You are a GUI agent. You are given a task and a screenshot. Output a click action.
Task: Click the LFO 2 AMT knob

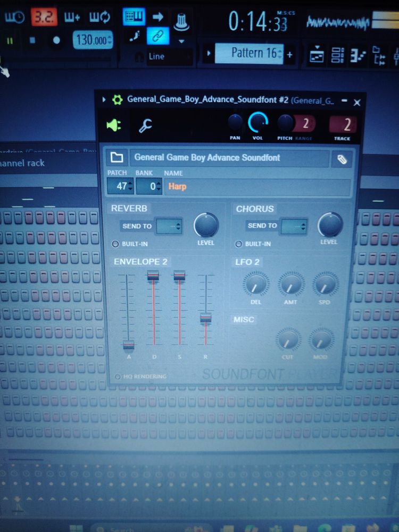point(291,284)
